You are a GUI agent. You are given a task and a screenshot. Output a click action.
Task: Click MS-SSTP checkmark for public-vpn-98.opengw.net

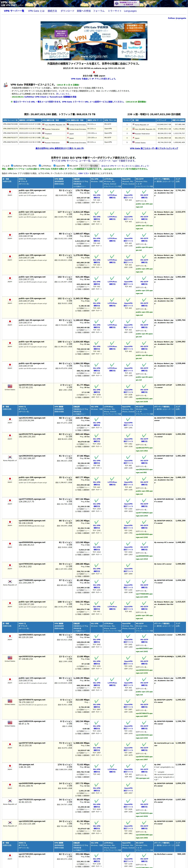tap(144, 343)
